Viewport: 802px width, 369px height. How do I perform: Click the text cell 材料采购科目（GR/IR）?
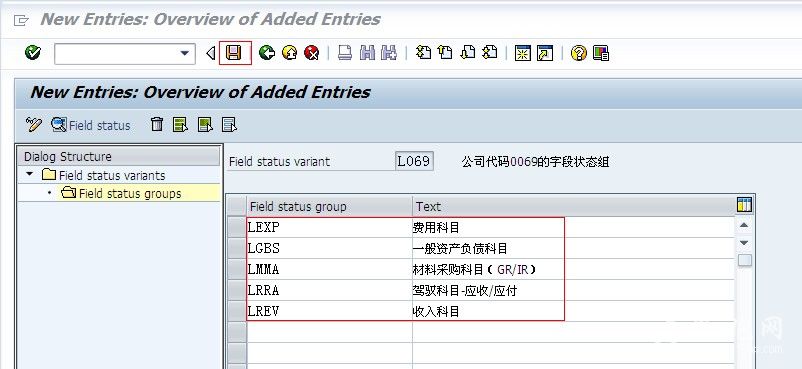[573, 269]
